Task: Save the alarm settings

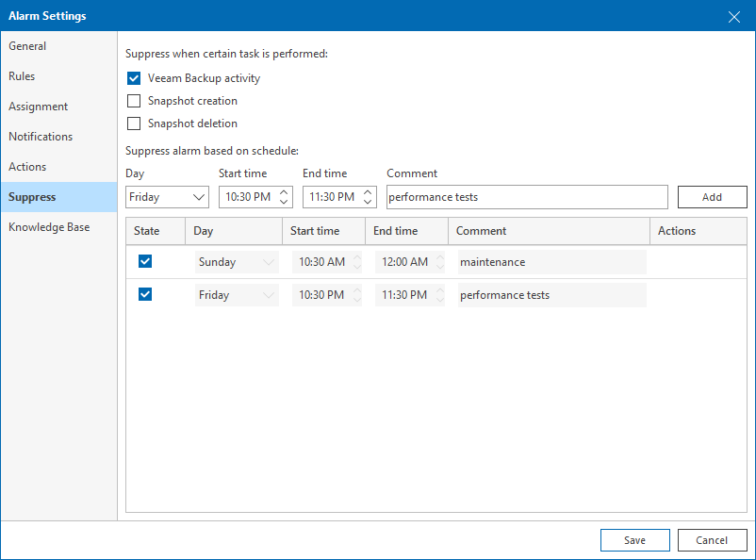Action: pyautogui.click(x=634, y=540)
